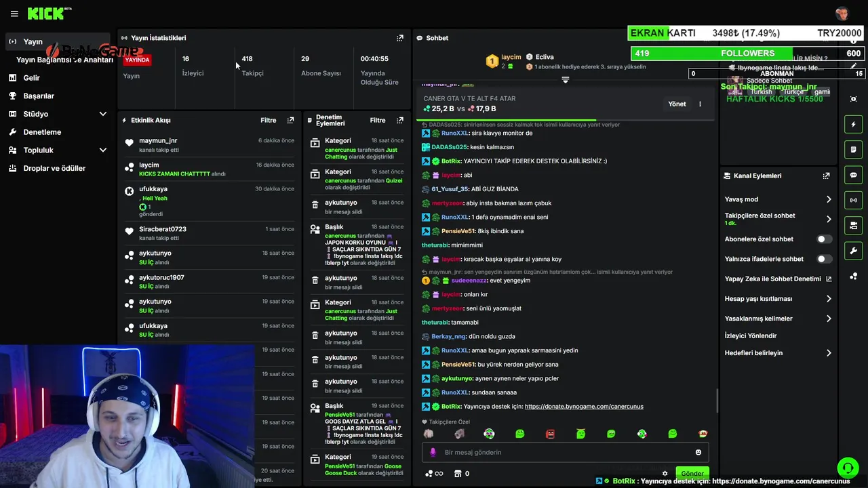This screenshot has height=488, width=868.
Task: Toggle Yalnızca ifadelerle sohbet switch
Action: 824,259
